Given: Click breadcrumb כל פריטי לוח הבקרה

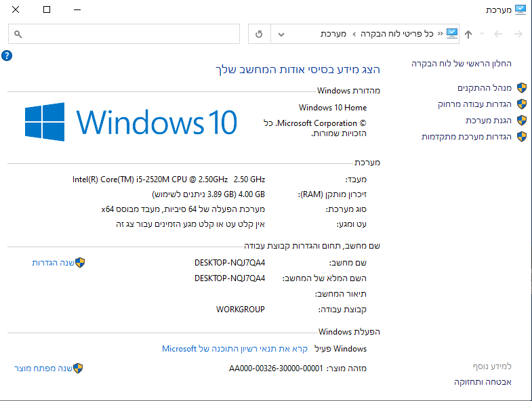Looking at the screenshot, I should coord(397,34).
